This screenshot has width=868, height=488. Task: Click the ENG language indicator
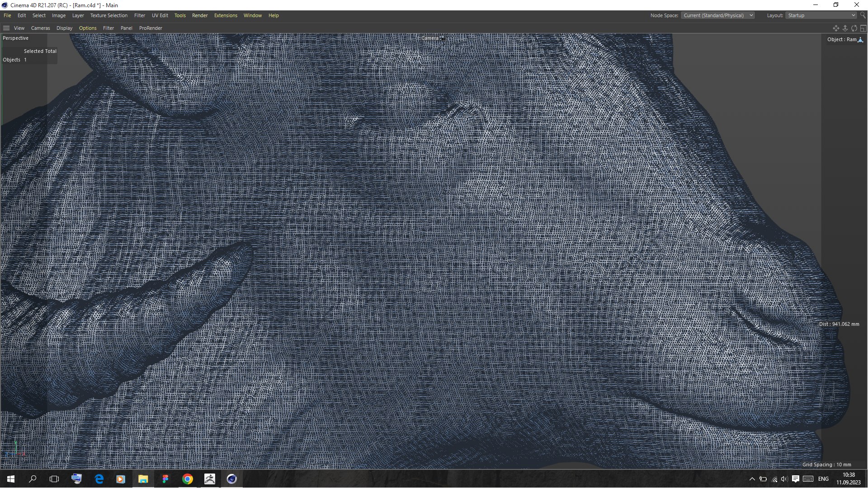click(x=824, y=479)
